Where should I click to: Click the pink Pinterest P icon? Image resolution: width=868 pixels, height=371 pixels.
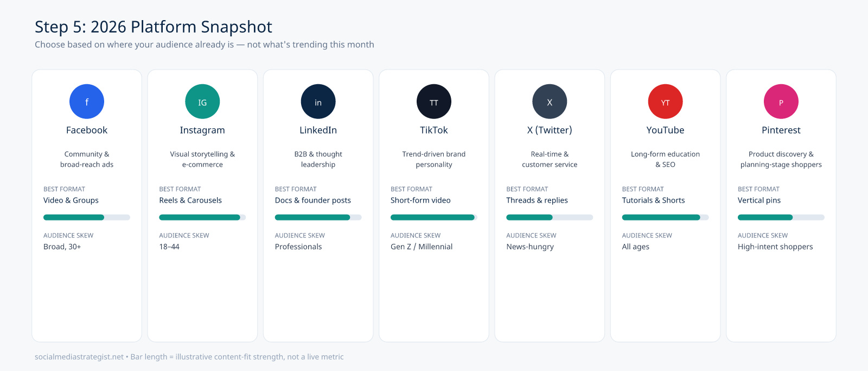click(781, 102)
